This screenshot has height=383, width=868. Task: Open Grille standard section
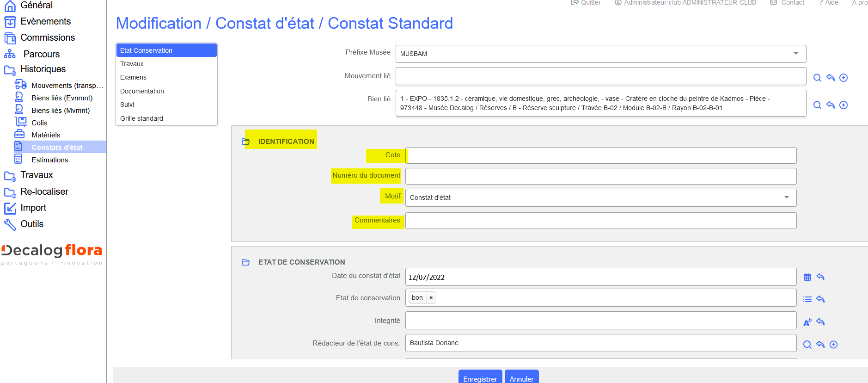(141, 118)
